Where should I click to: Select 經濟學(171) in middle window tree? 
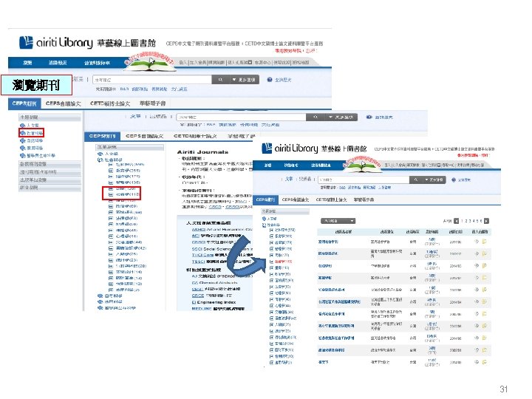(x=128, y=177)
